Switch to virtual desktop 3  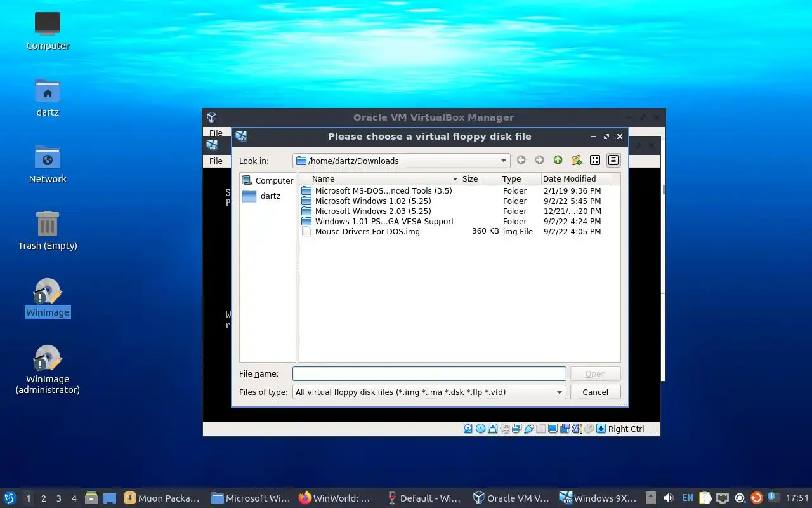click(x=59, y=498)
